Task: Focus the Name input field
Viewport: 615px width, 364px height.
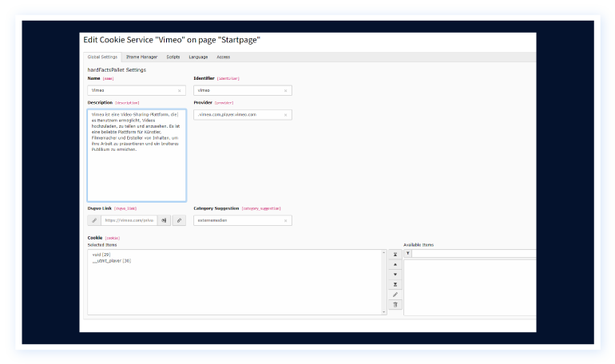Action: (137, 90)
